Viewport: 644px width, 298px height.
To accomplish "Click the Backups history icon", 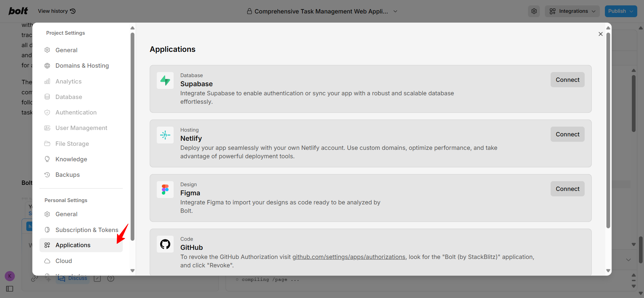I will point(47,175).
